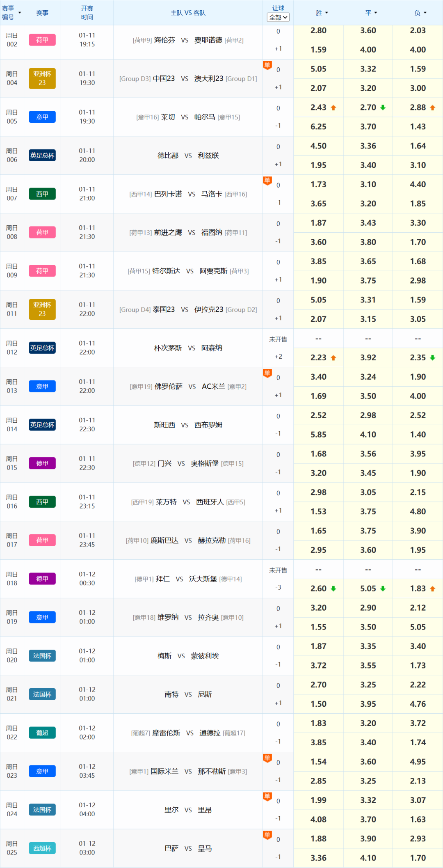
Task: Click the 主队 VS 客队 column header
Action: pos(188,13)
